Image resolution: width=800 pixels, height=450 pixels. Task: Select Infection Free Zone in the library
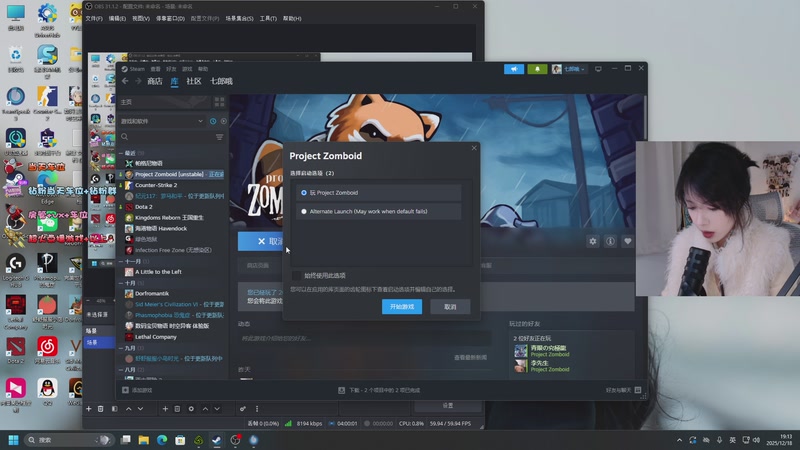[x=172, y=250]
